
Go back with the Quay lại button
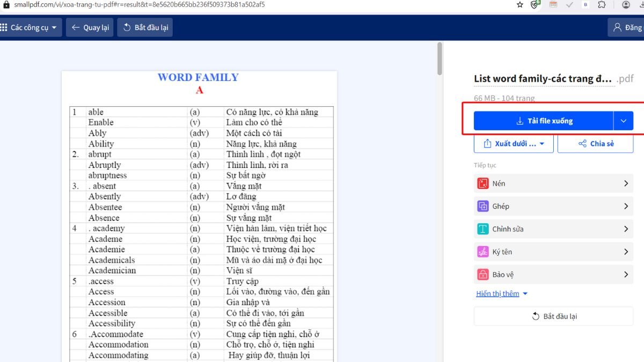90,27
